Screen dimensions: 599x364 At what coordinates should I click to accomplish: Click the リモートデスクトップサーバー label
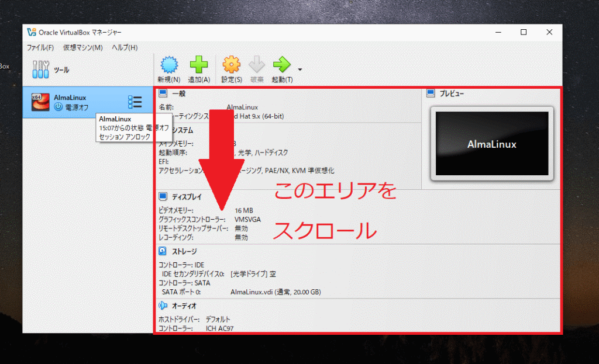tap(193, 228)
